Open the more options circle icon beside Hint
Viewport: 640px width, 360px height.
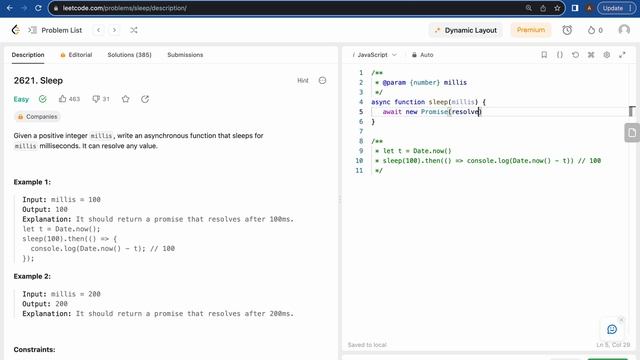(x=322, y=80)
